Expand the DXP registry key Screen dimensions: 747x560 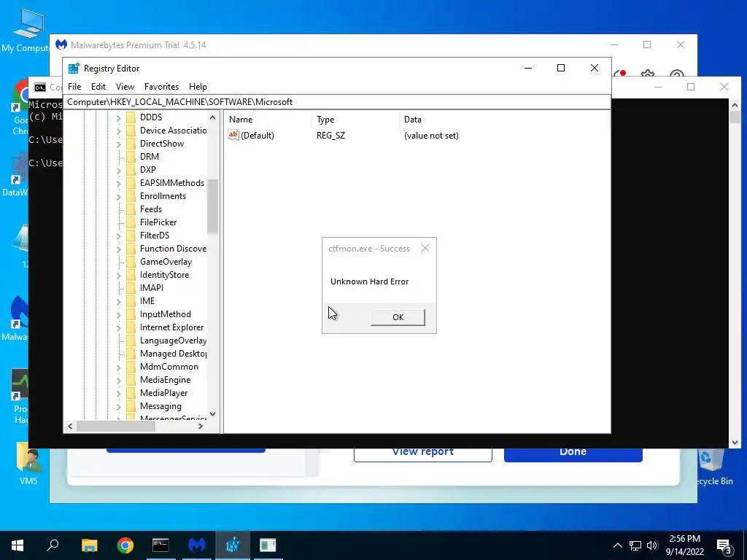point(119,170)
